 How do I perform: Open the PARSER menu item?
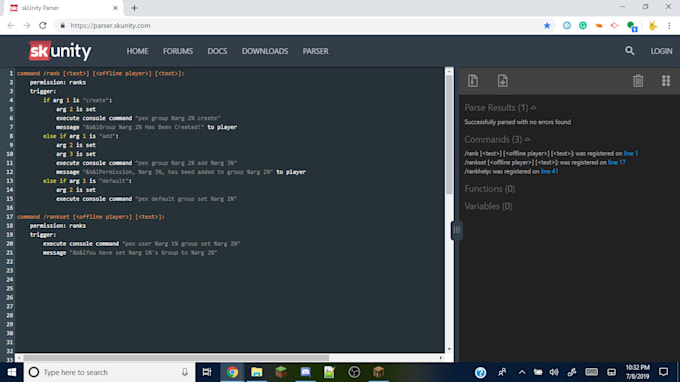click(315, 51)
